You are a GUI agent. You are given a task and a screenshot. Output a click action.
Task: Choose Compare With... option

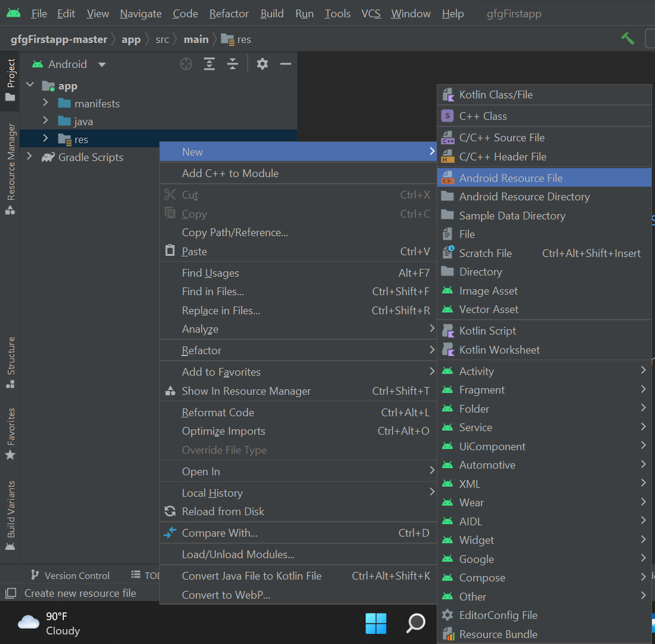298,533
